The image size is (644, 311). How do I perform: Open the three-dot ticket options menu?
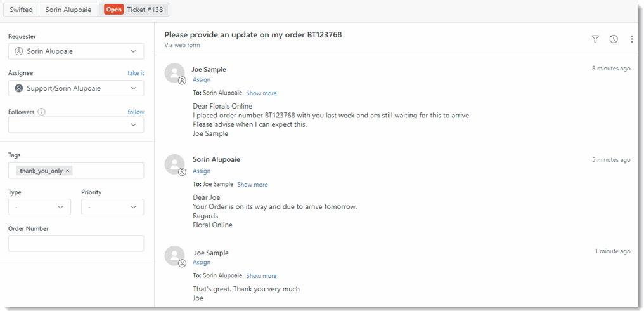pyautogui.click(x=632, y=39)
